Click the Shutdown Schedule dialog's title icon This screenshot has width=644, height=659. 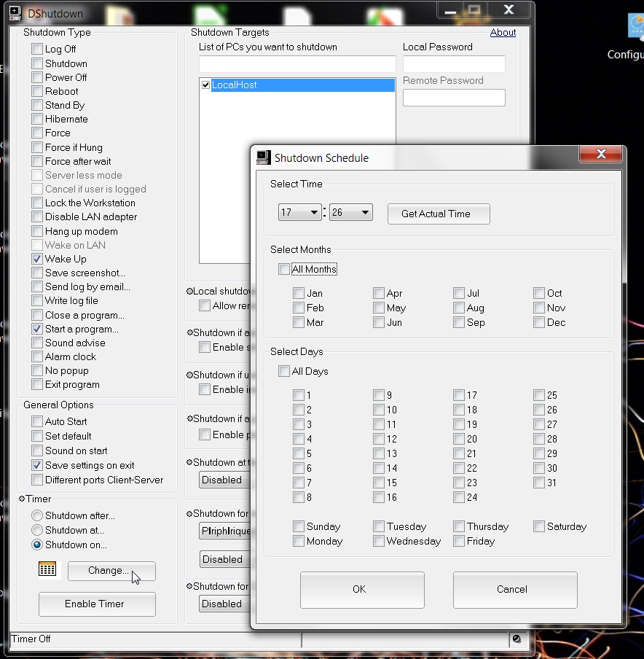point(264,157)
